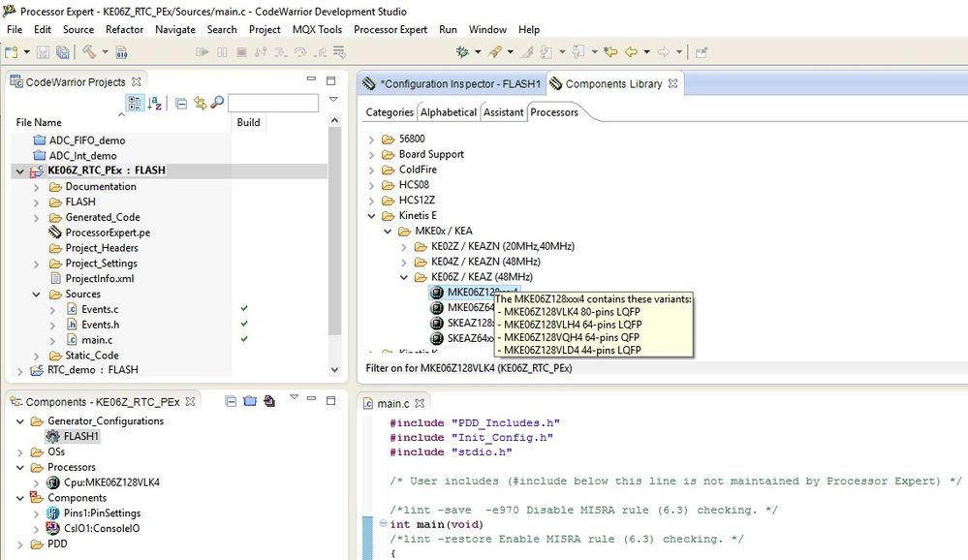
Task: Collapse the KE06Z / KEAZ (48MHz) folder
Action: 404,277
